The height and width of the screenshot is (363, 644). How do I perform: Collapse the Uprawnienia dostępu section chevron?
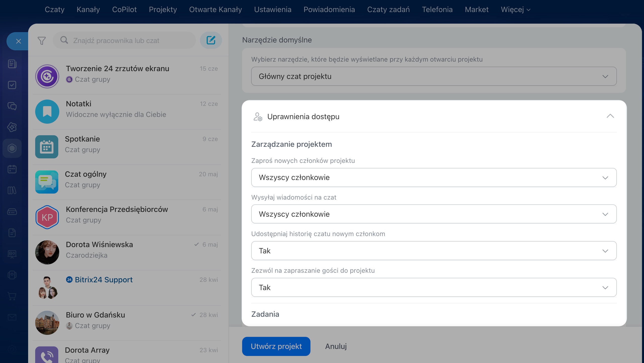click(610, 116)
